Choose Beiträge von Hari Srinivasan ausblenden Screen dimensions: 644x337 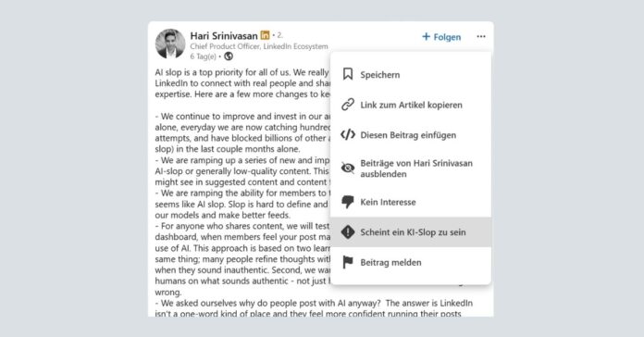coord(411,168)
